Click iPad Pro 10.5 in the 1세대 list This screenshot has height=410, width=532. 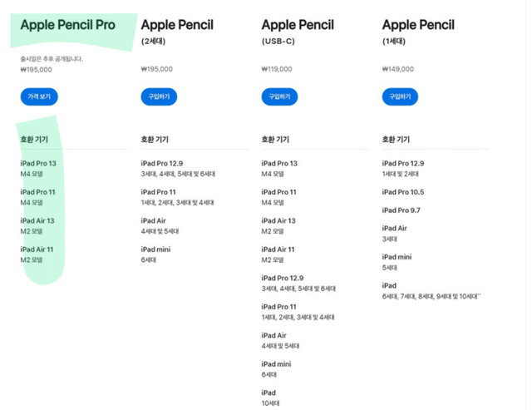point(403,192)
